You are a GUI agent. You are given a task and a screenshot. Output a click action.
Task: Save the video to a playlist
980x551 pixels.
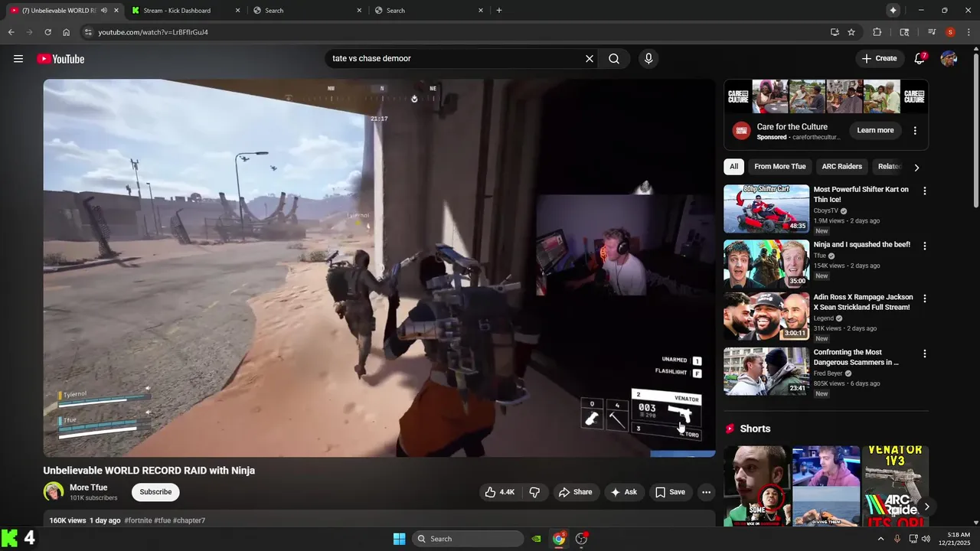pos(670,492)
